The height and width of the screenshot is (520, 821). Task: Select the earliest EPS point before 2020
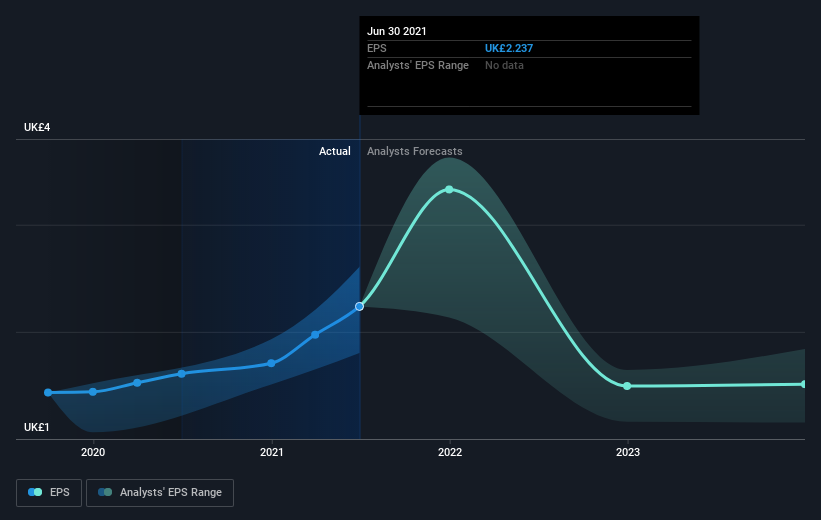click(x=48, y=392)
